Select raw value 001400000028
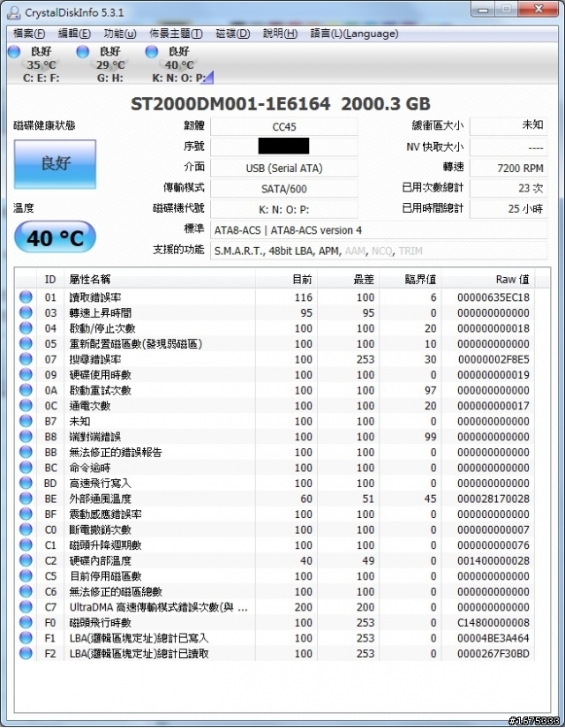This screenshot has height=728, width=565. [x=493, y=560]
